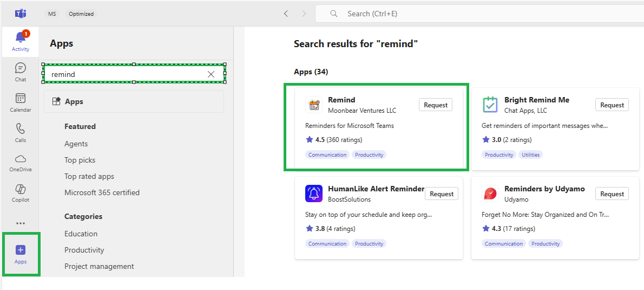644x290 pixels.
Task: Click the Remind app calendar icon
Action: [x=314, y=105]
